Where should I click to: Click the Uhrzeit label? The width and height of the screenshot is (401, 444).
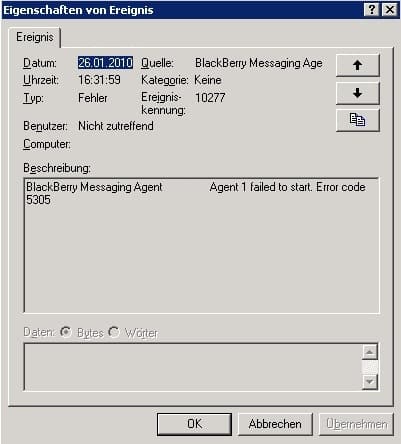[41, 80]
